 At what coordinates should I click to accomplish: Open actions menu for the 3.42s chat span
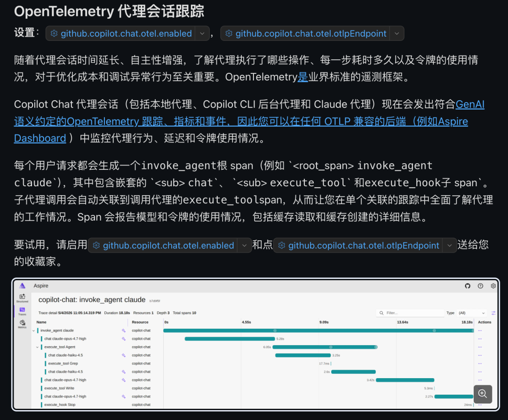coord(480,380)
